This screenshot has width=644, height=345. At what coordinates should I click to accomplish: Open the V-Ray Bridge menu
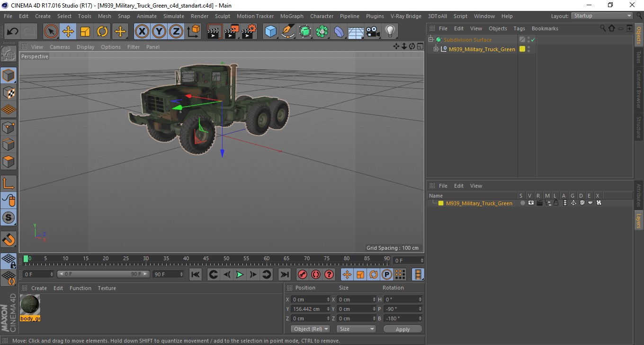coord(406,16)
